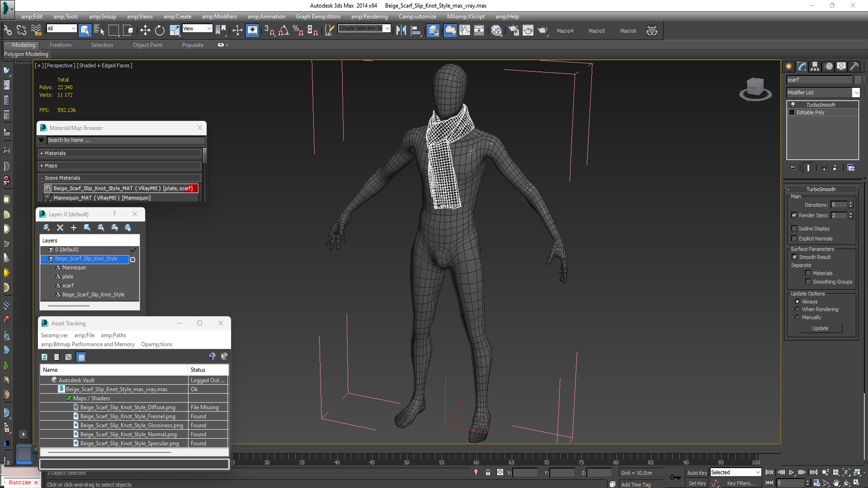Select the Select and Link chain tool
Viewport: 868px width, 488px height.
tap(8, 30)
